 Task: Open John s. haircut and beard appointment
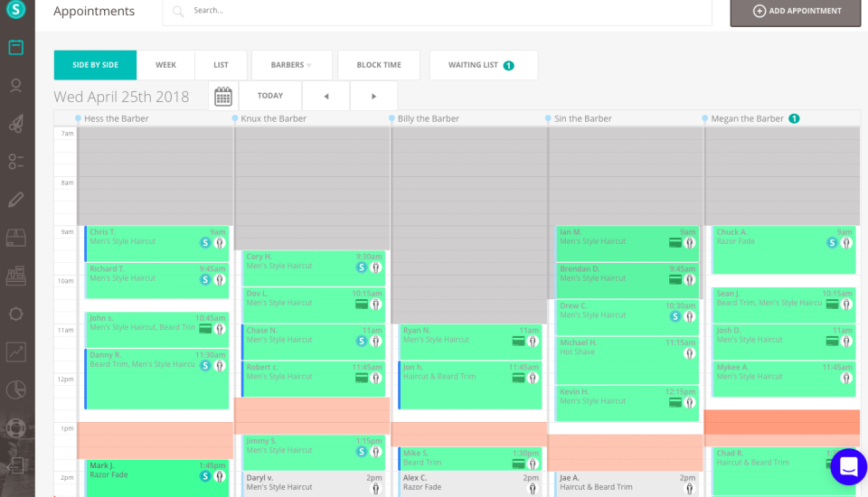[156, 330]
